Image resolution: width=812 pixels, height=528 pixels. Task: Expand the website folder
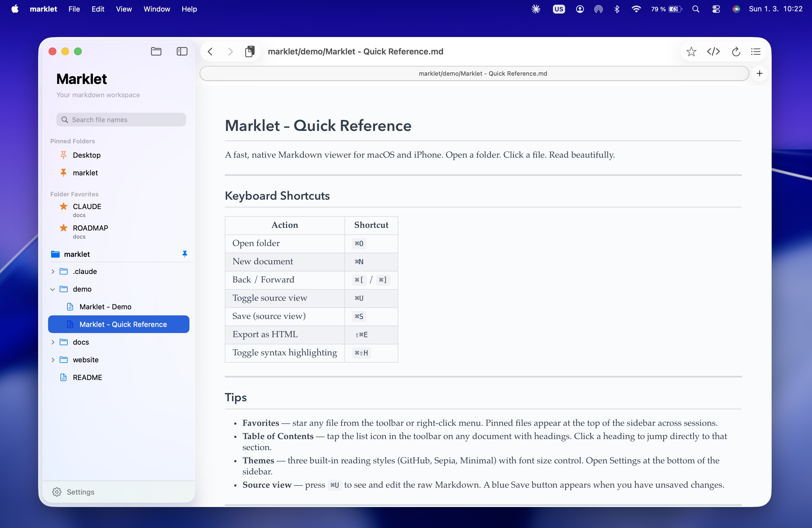click(53, 360)
